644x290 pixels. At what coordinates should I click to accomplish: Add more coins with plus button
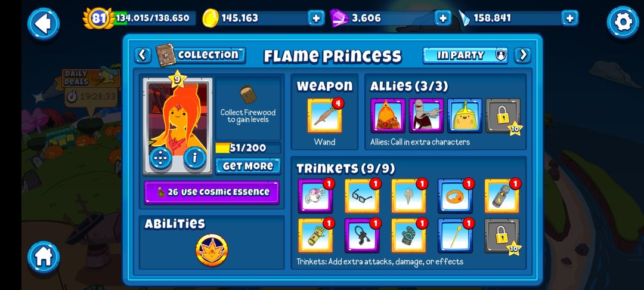316,18
